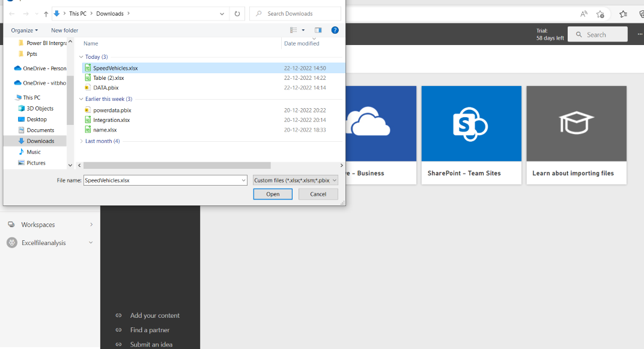Click the Cancel button
The image size is (644, 349).
coord(318,194)
